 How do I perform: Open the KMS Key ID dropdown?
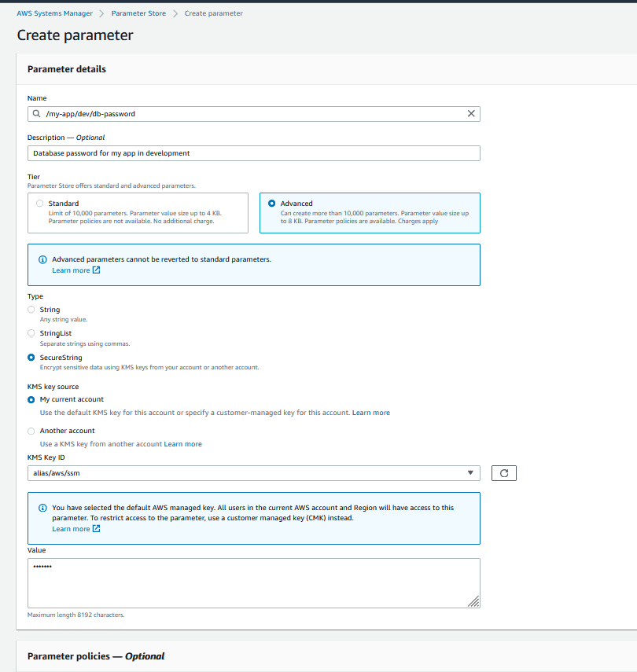click(x=253, y=473)
